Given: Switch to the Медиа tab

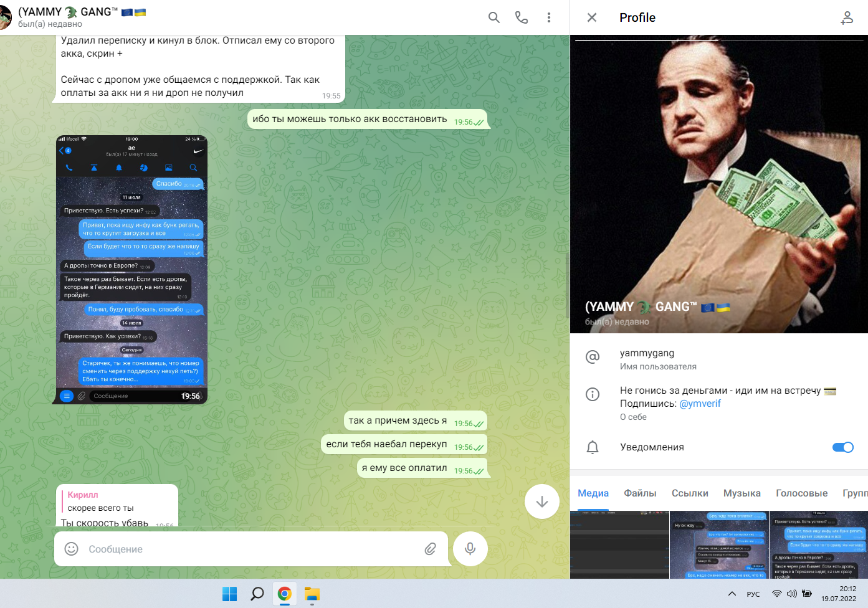Looking at the screenshot, I should click(593, 493).
